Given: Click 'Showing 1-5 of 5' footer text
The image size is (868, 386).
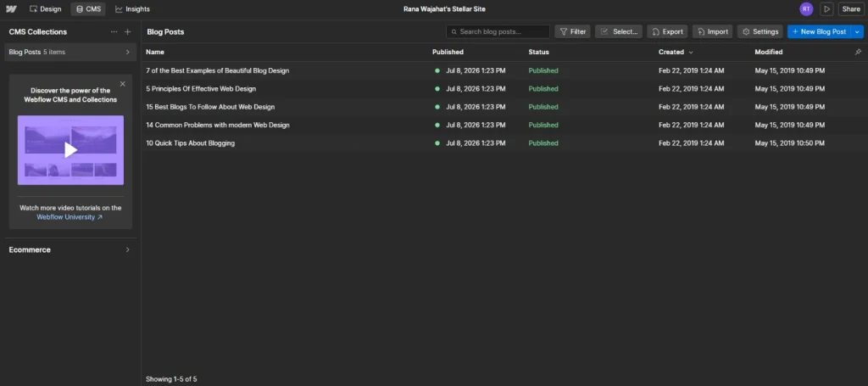Looking at the screenshot, I should 171,379.
